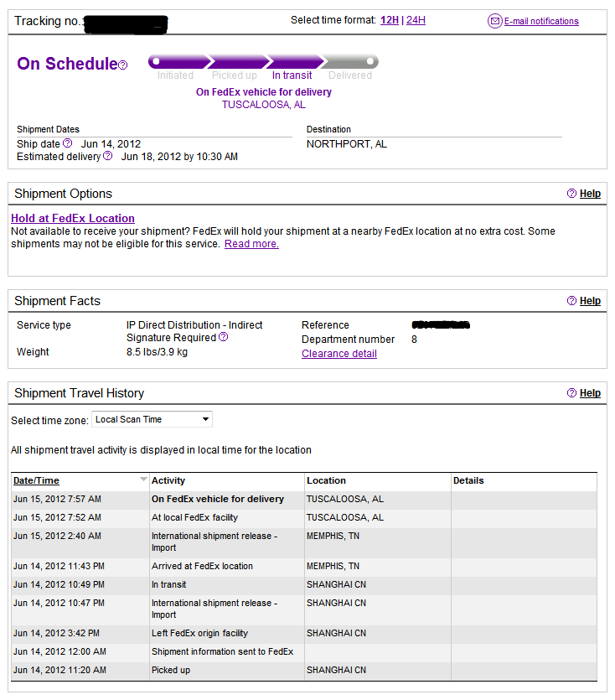Screen dimensions: 615x700
Task: Click the Date/Time column sort arrow
Action: pos(143,480)
